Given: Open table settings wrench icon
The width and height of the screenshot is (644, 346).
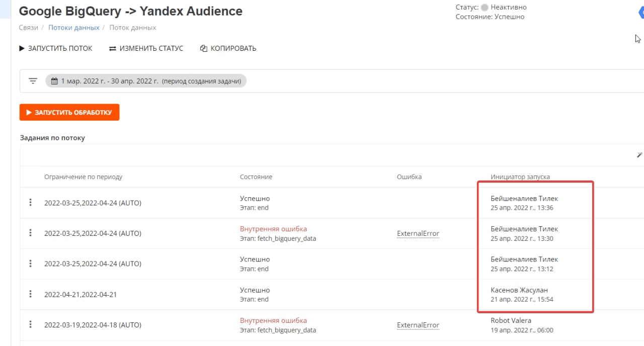Looking at the screenshot, I should [x=639, y=155].
